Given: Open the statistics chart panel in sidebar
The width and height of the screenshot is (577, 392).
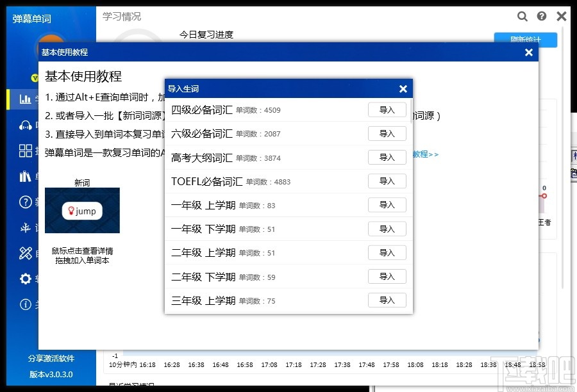Looking at the screenshot, I should point(26,99).
